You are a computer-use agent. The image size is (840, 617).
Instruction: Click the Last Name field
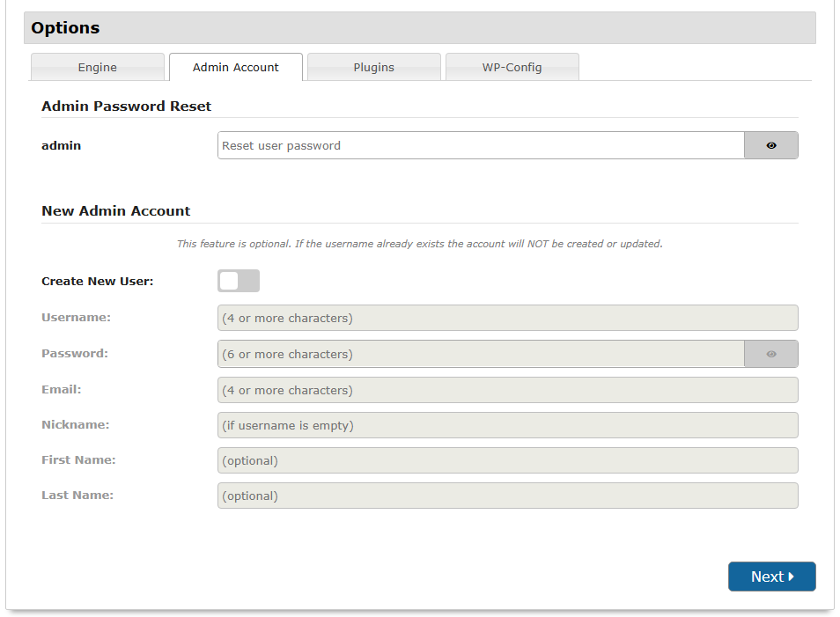pyautogui.click(x=508, y=496)
